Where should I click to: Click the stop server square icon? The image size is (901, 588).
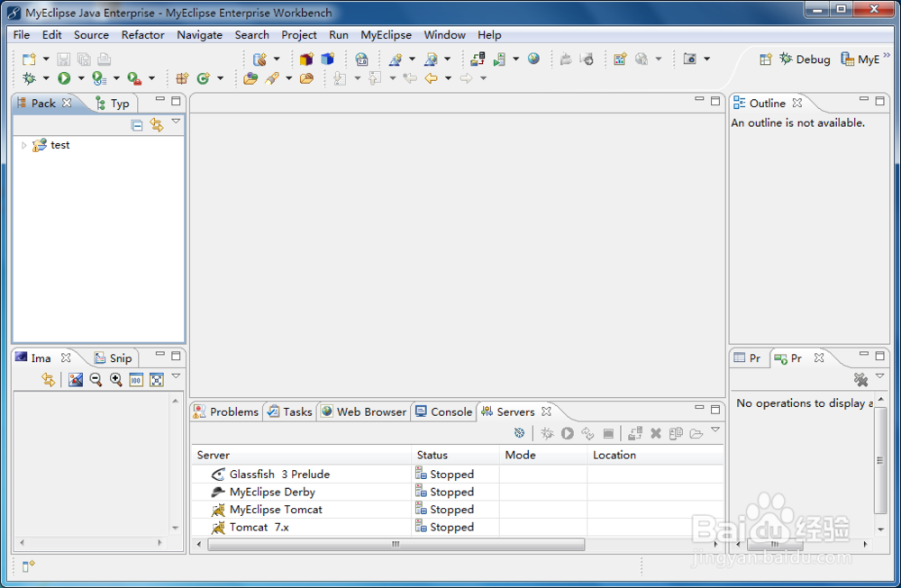pyautogui.click(x=608, y=433)
